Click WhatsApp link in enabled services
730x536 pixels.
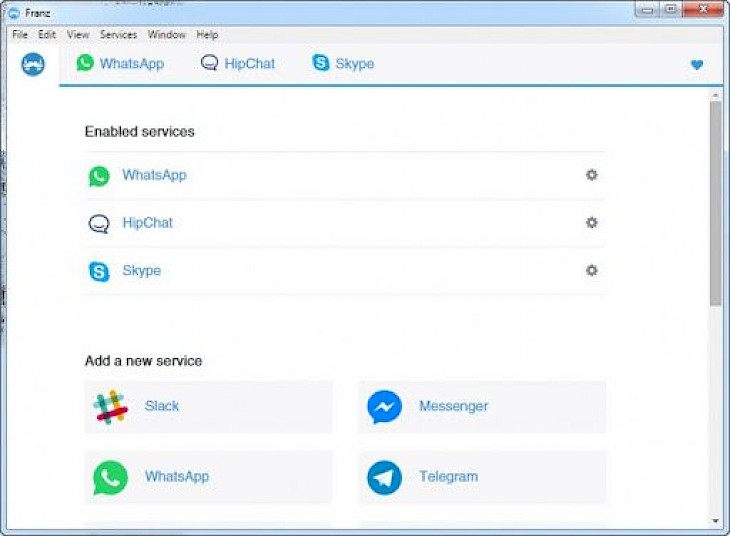pyautogui.click(x=155, y=175)
